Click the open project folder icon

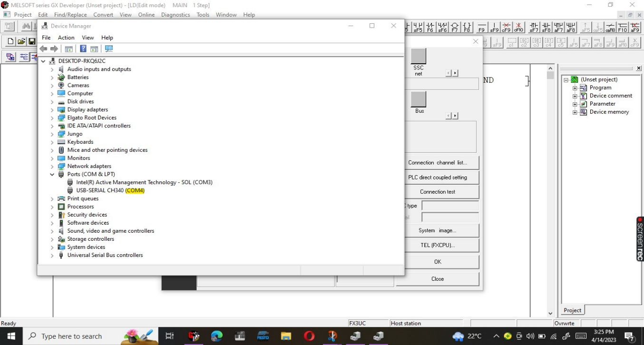click(21, 42)
